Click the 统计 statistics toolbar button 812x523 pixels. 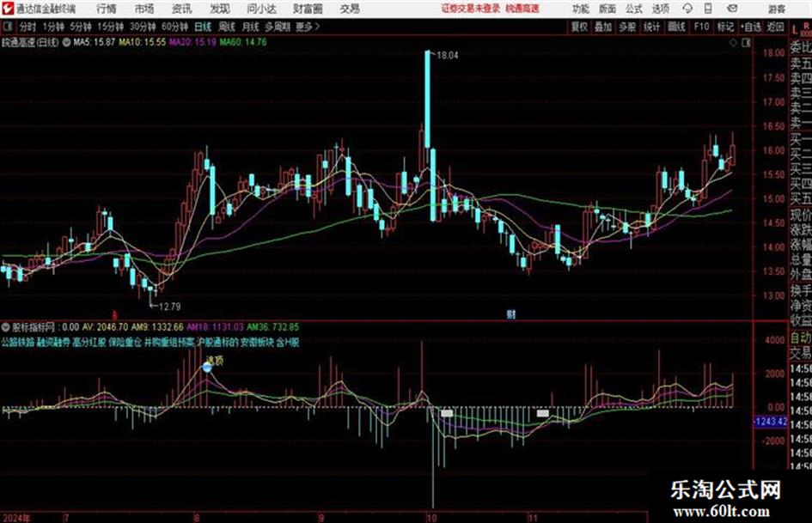pos(651,27)
